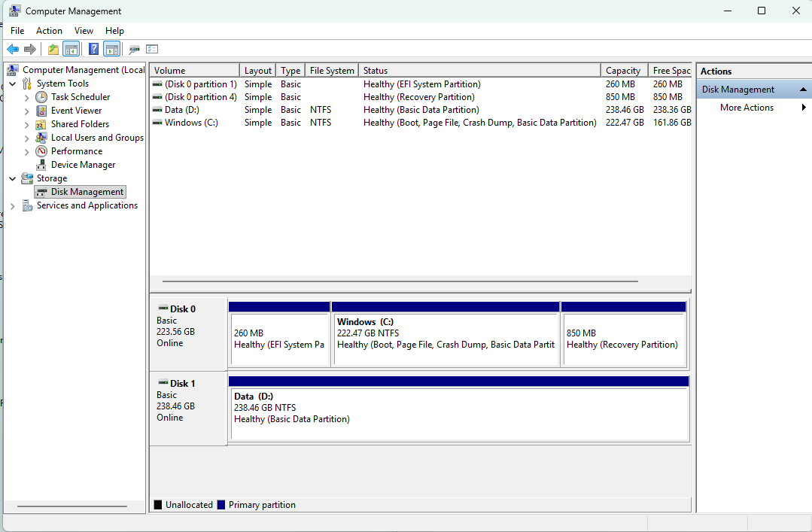Click the Settings list toolbar icon
The image size is (812, 532).
pyautogui.click(x=152, y=49)
